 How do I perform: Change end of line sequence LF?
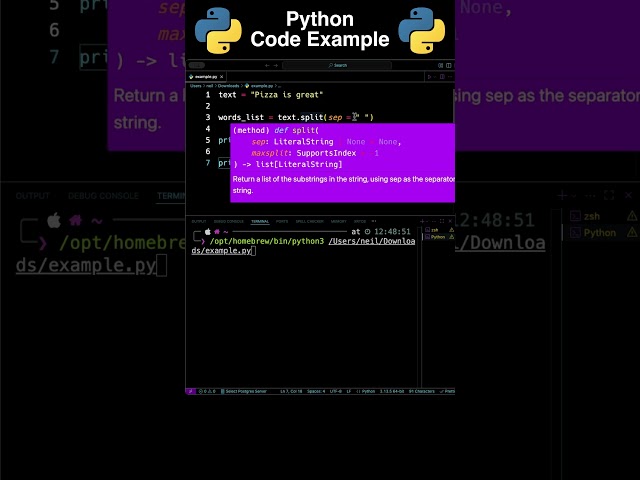click(x=349, y=391)
